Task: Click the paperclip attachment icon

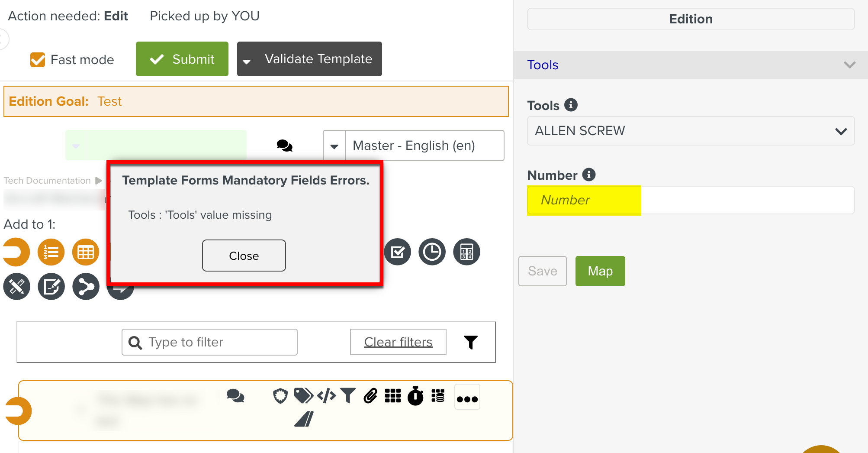Action: (370, 396)
